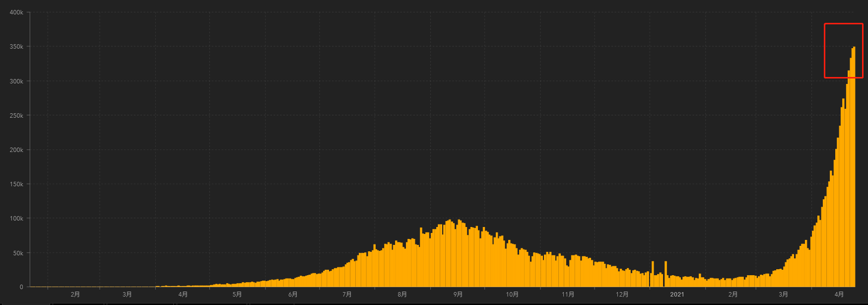Click the 350k y-axis label
The width and height of the screenshot is (868, 305).
[16, 47]
